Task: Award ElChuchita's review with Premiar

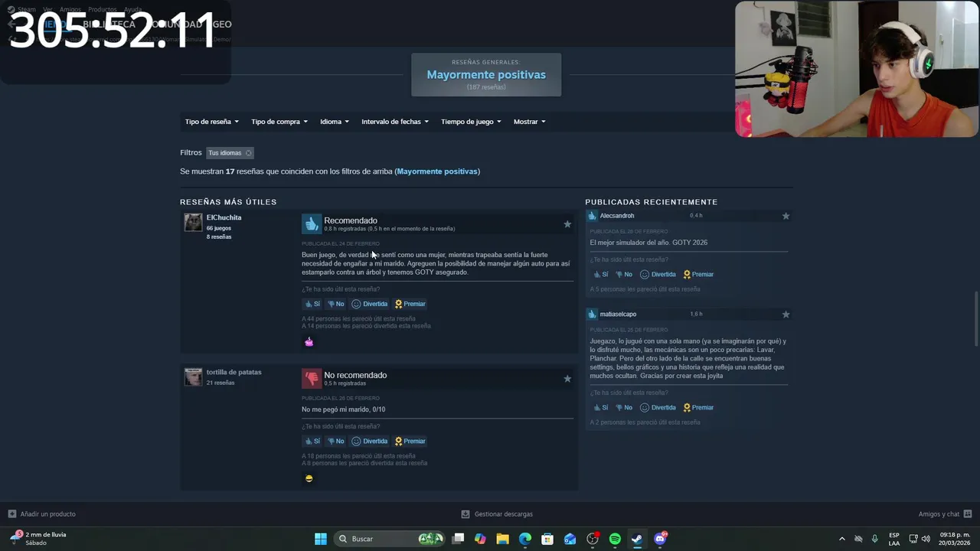Action: [410, 304]
